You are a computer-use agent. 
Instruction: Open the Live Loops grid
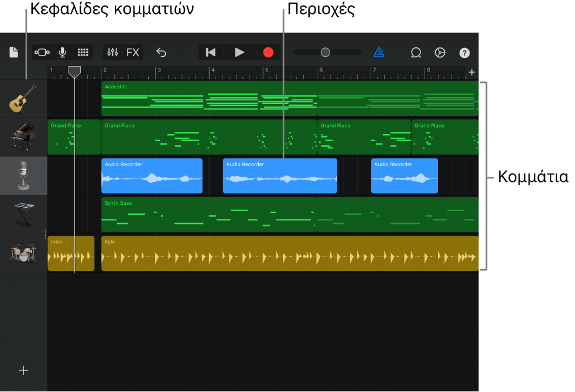point(83,53)
